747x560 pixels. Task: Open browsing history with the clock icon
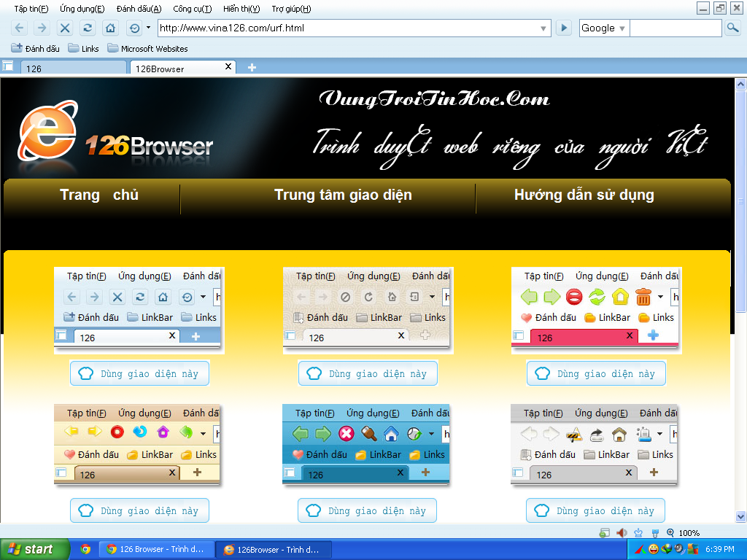(135, 28)
